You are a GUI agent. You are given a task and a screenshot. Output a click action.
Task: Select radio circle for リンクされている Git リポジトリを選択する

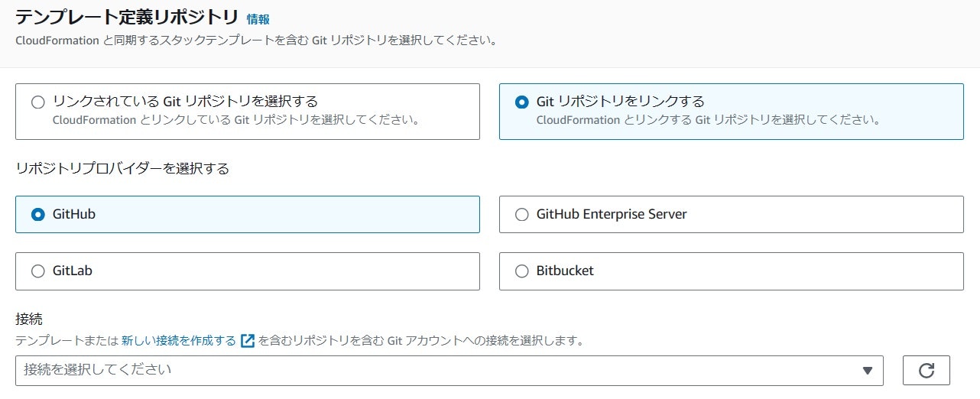click(x=37, y=102)
